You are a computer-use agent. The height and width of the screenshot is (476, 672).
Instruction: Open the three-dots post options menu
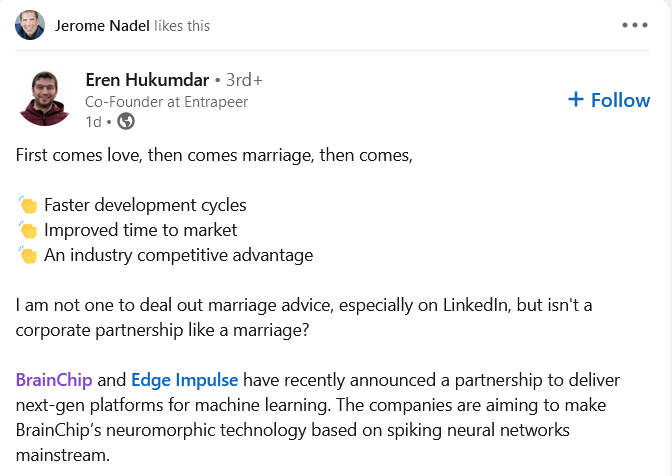(x=635, y=25)
